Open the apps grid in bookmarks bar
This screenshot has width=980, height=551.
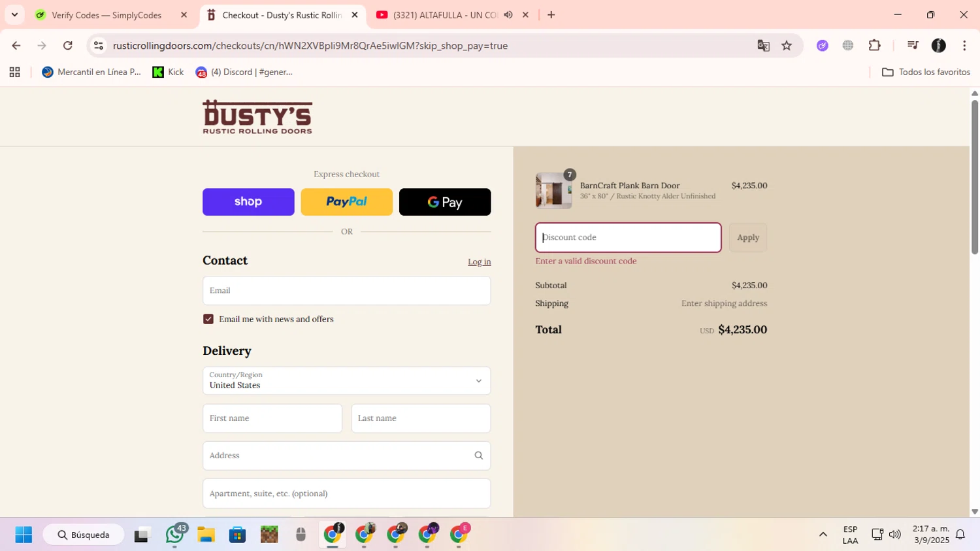[14, 73]
